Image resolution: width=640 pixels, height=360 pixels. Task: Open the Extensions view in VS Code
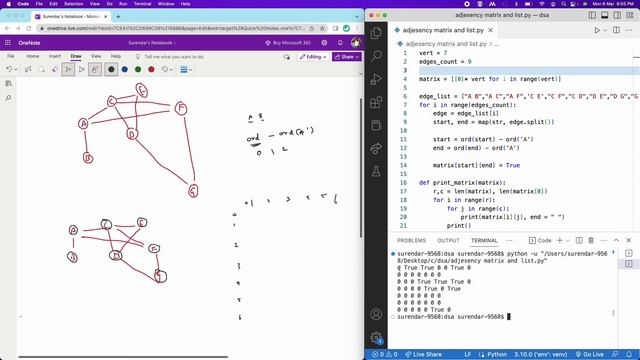point(376,102)
